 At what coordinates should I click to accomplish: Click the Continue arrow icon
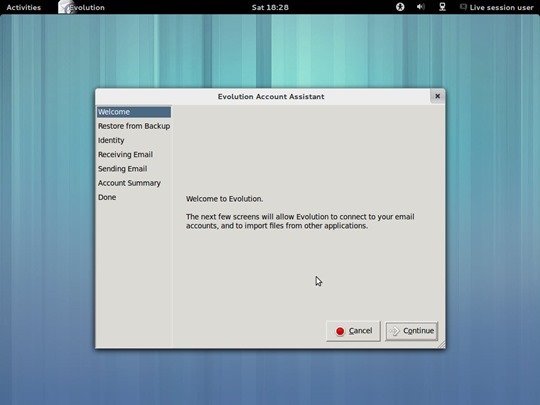(x=394, y=331)
